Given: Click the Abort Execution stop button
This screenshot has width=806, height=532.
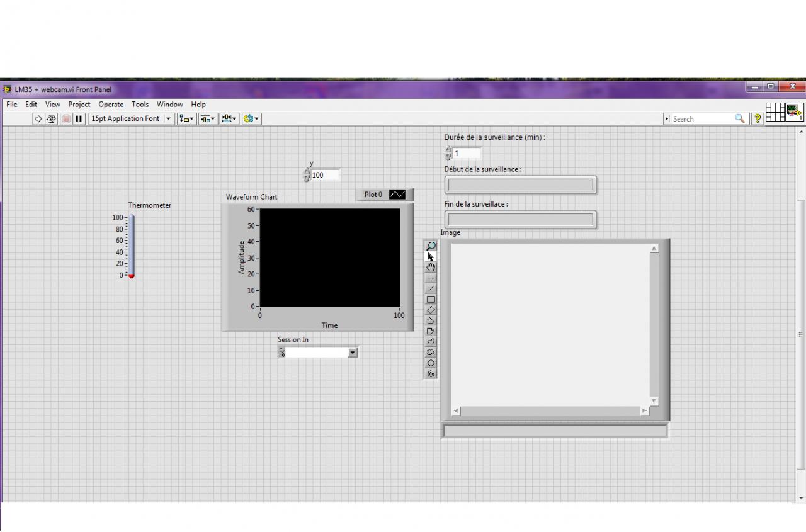Looking at the screenshot, I should (x=66, y=118).
